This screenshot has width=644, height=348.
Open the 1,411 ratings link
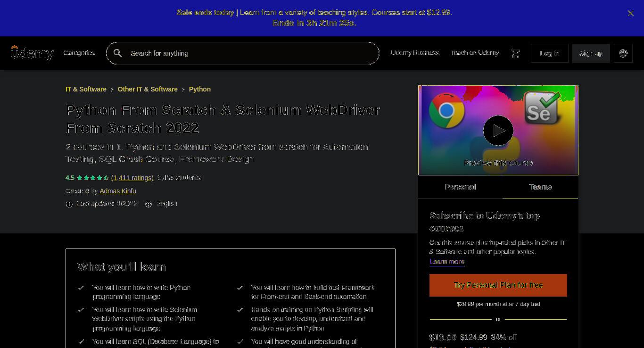coord(132,178)
